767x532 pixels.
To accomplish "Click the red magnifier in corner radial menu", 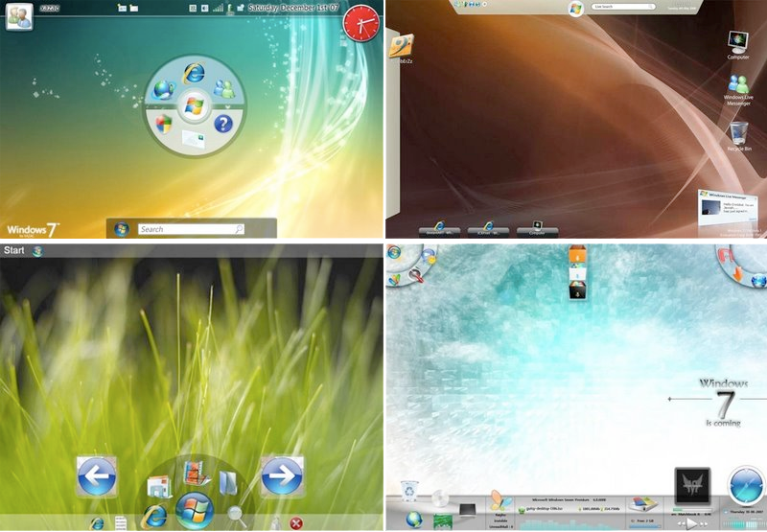I will [417, 276].
